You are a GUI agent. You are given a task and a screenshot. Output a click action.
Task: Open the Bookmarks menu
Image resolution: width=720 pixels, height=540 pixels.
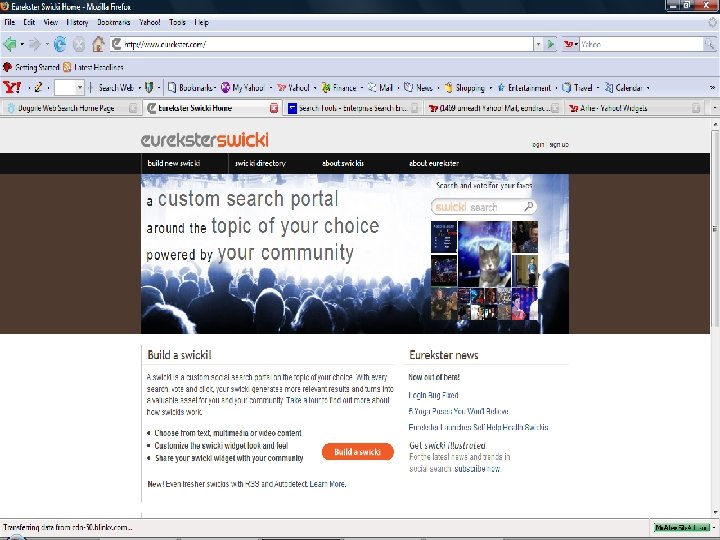tap(113, 22)
